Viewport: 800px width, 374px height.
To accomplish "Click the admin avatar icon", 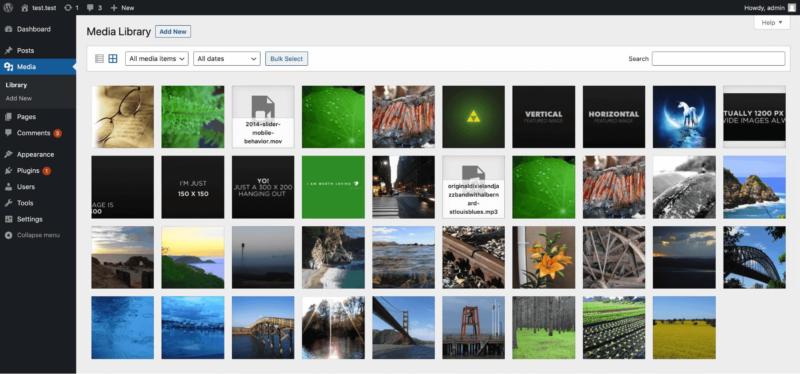I will [x=791, y=8].
